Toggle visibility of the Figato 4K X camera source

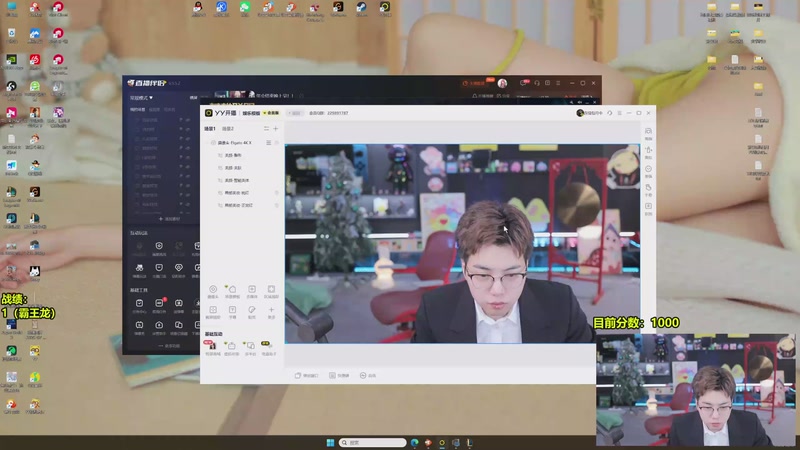coord(277,143)
